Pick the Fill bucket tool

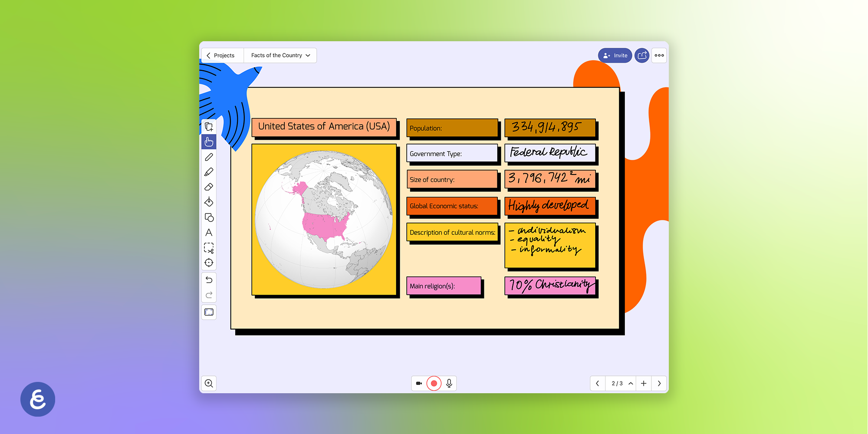[x=209, y=202]
